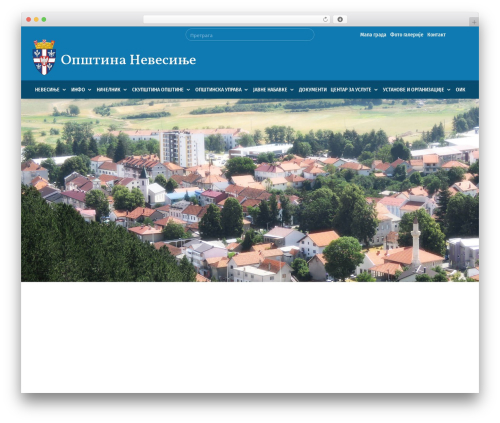The width and height of the screenshot is (500, 423).
Task: Expand the ОПШТИНСКА УПРАВА menu arrow
Action: pyautogui.click(x=246, y=90)
